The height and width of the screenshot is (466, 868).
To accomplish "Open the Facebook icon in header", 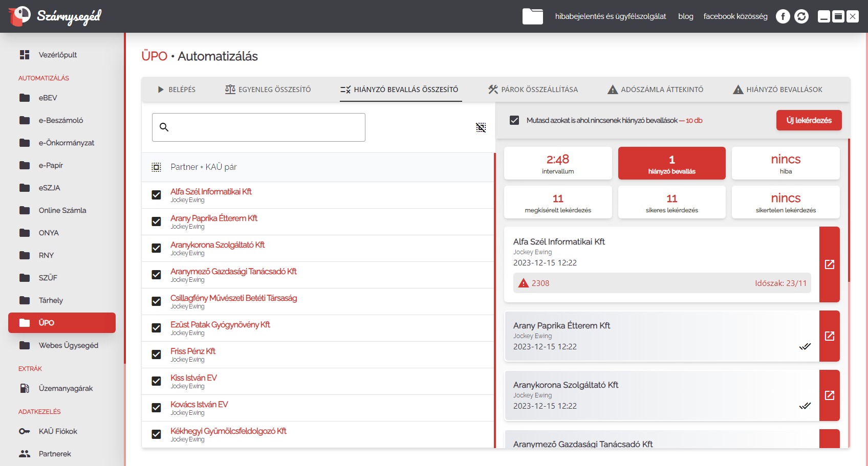I will [x=783, y=16].
